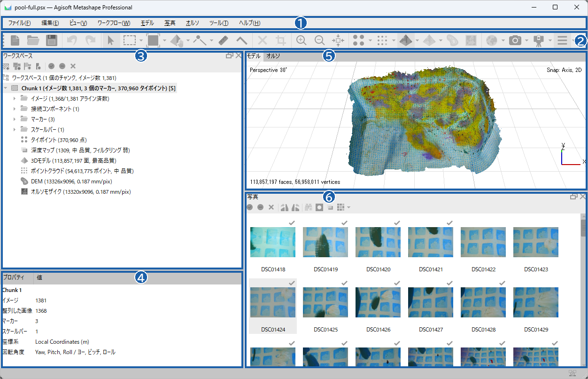Click the Open project folder icon
The width and height of the screenshot is (588, 379).
click(33, 40)
